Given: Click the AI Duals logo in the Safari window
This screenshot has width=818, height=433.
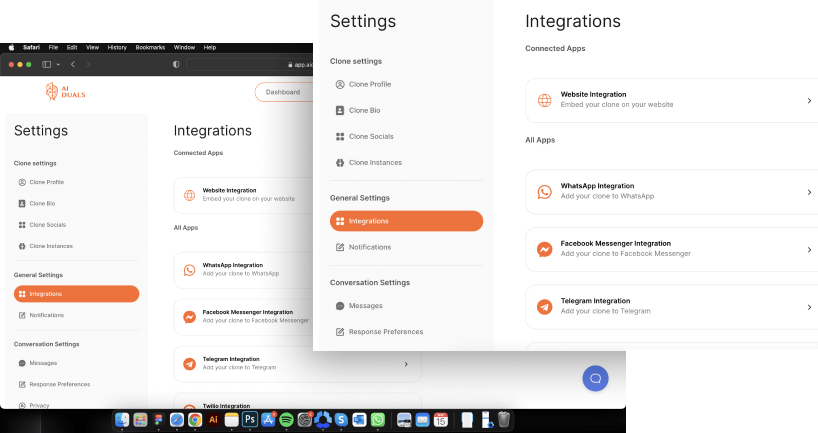Looking at the screenshot, I should (65, 91).
